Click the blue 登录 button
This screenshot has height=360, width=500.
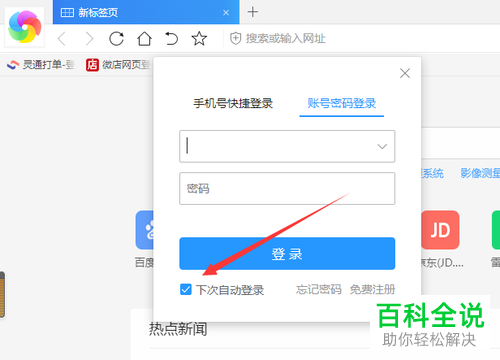click(287, 254)
